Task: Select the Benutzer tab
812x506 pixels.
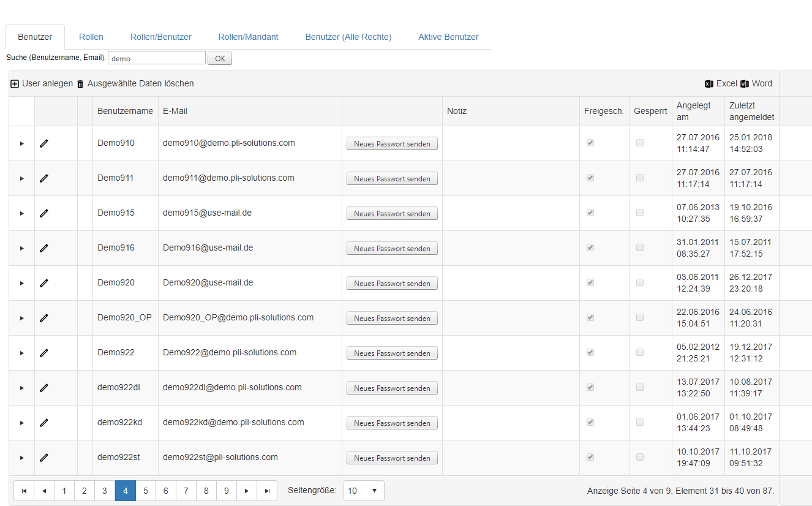Action: 35,37
